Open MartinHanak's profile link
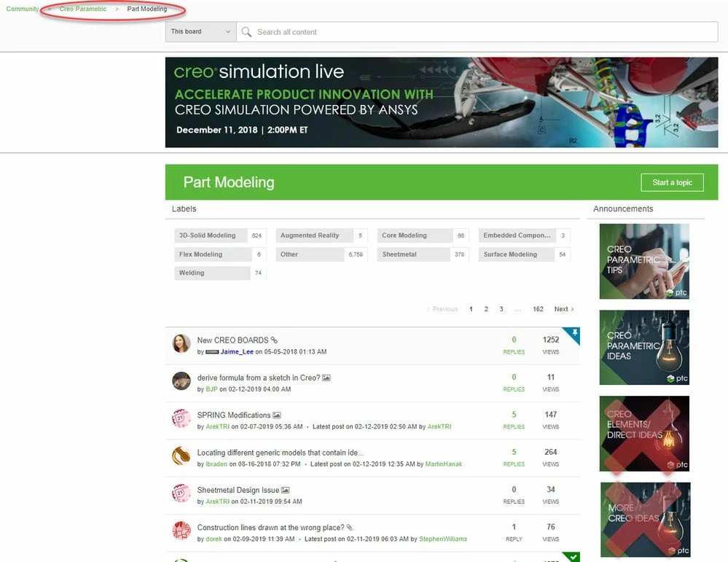The width and height of the screenshot is (728, 562). [443, 464]
